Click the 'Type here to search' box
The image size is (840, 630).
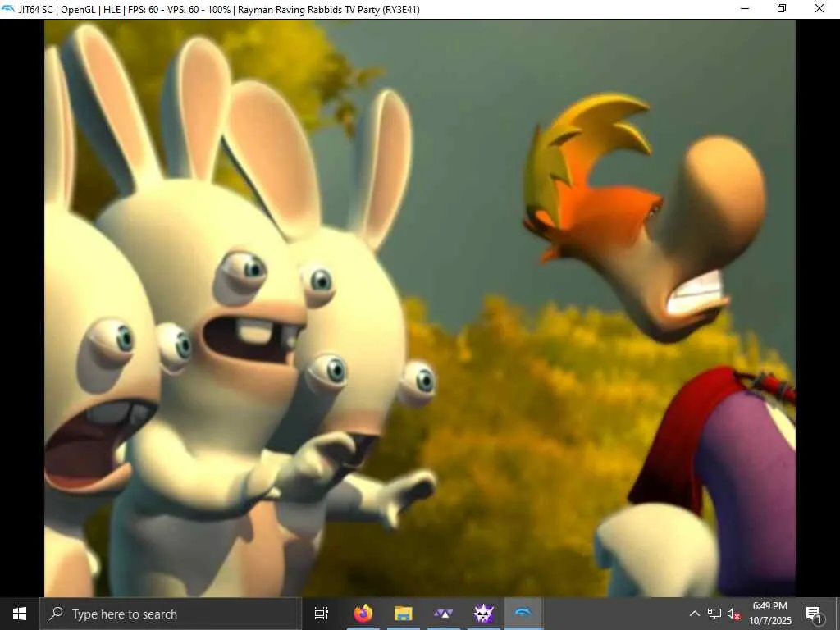click(x=171, y=614)
